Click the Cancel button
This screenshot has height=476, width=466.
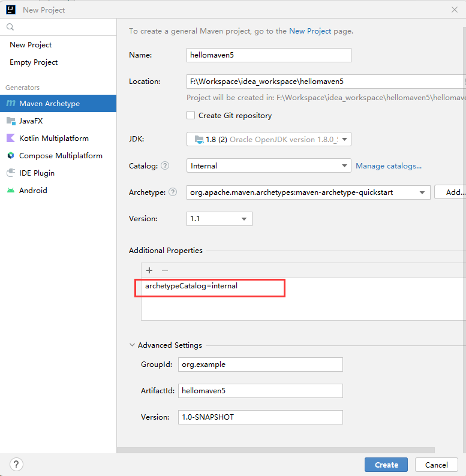pyautogui.click(x=436, y=465)
